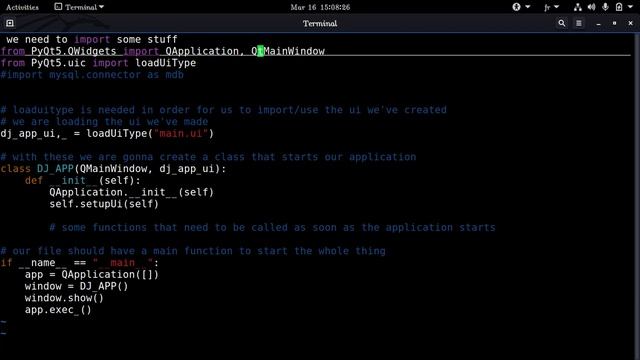The image size is (640, 360).
Task: Click the comment '# we are loading the ui'
Action: 104,122
